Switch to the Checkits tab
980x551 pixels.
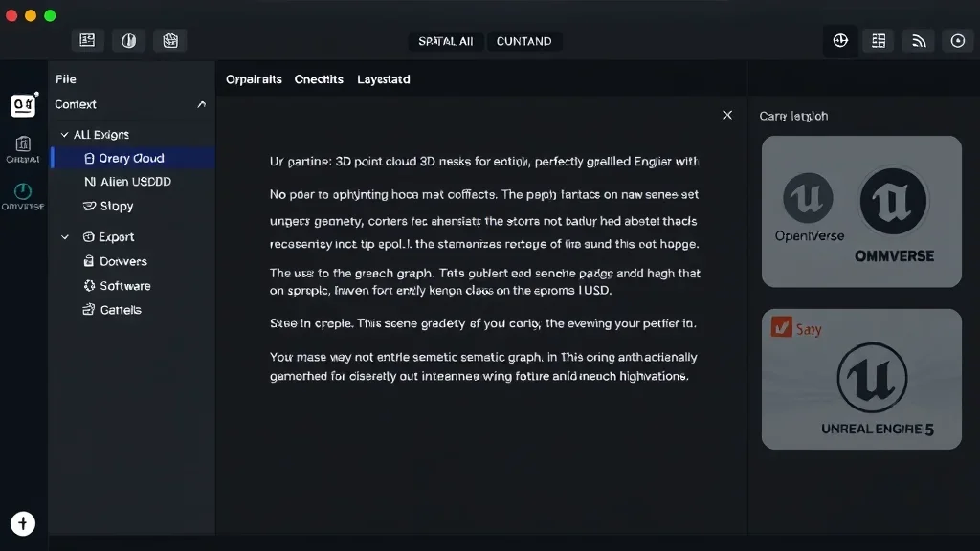(x=319, y=79)
